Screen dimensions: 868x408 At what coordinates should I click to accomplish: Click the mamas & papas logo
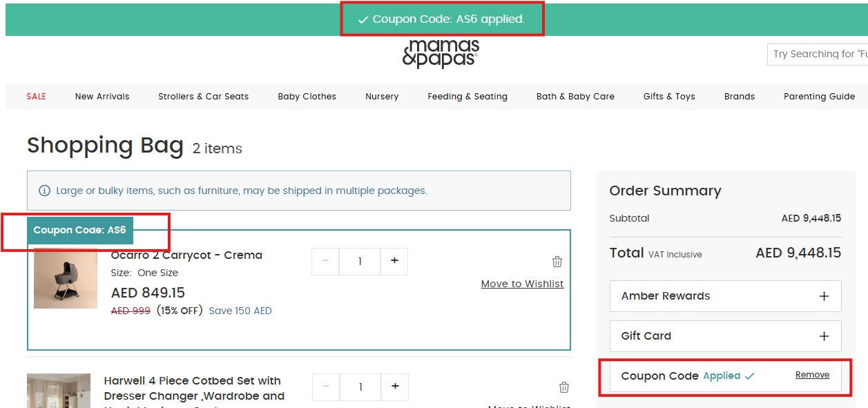pos(441,54)
